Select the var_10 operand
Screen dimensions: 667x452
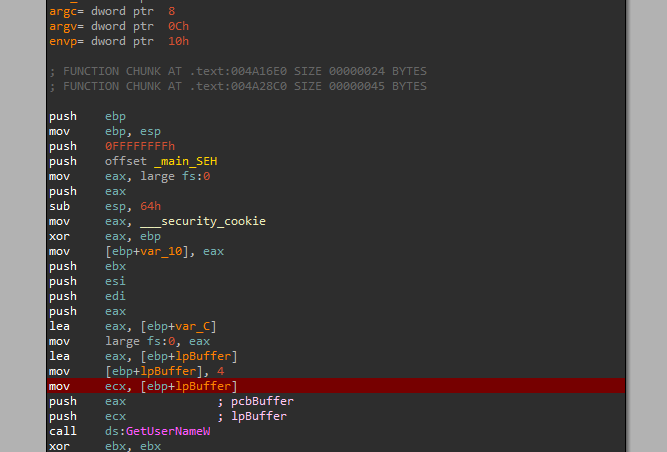click(161, 251)
